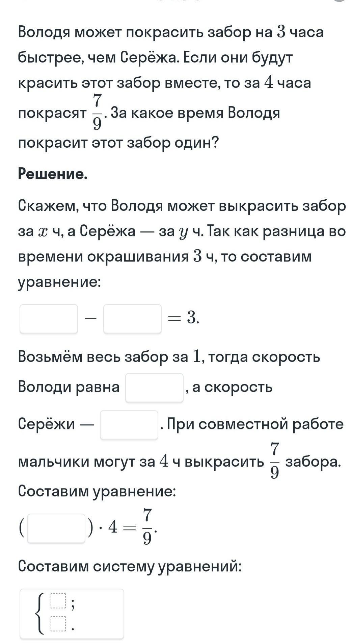Click the "Составим уравнение:" line
Viewport: 352px width, 644px height.
click(97, 491)
